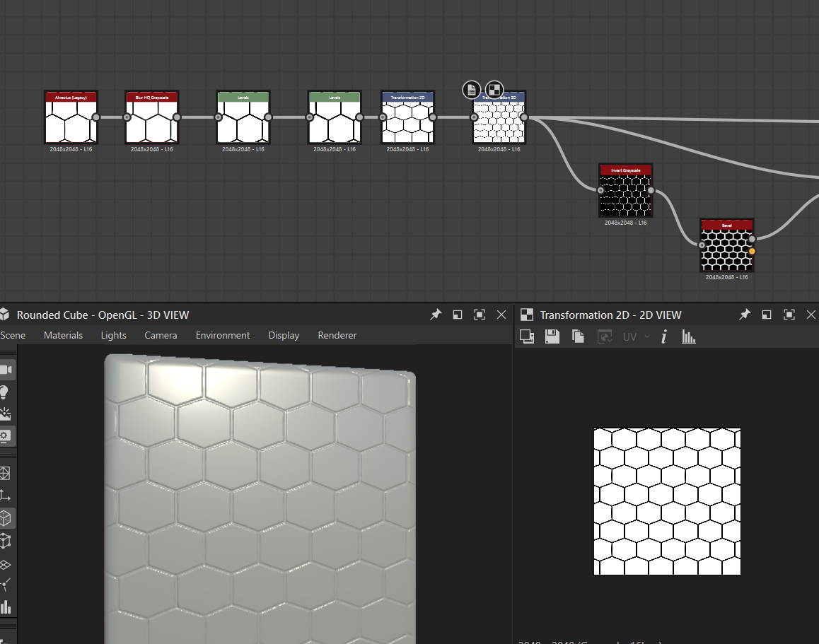Pin the 2D View panel
The height and width of the screenshot is (644, 819).
tap(745, 315)
